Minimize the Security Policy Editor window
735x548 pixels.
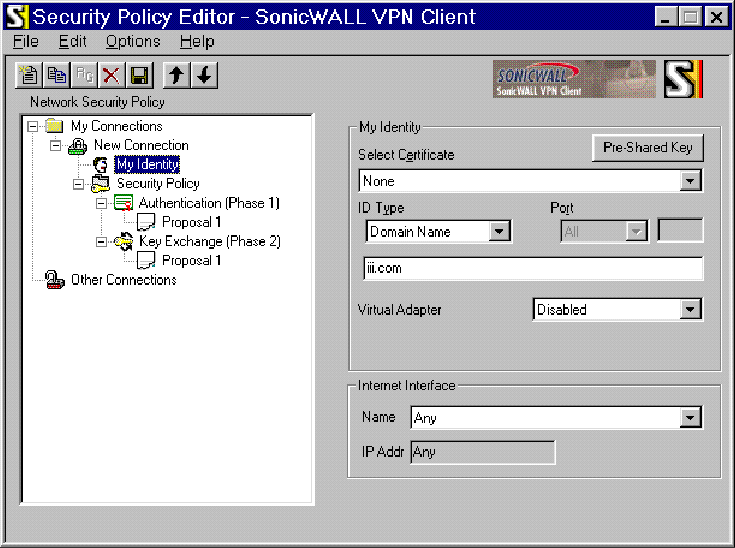click(x=666, y=17)
